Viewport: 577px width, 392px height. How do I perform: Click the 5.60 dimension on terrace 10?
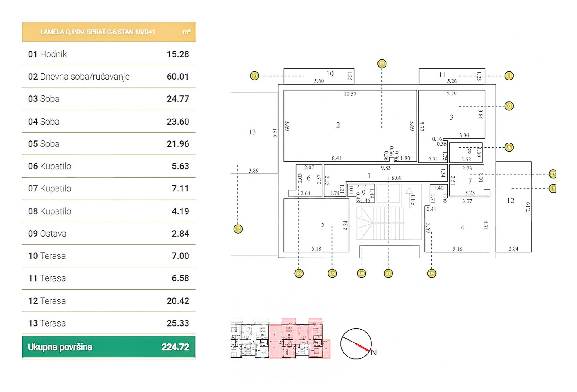[319, 81]
